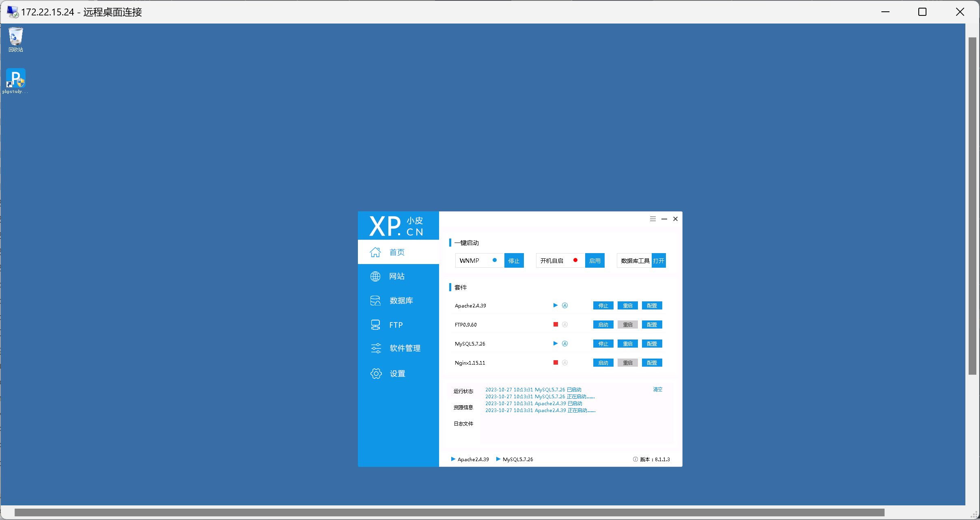Click the FTP server icon in sidebar
This screenshot has width=980, height=520.
tap(375, 325)
